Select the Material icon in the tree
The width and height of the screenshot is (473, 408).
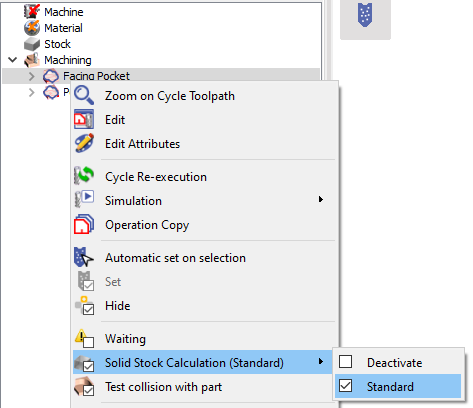[x=32, y=28]
